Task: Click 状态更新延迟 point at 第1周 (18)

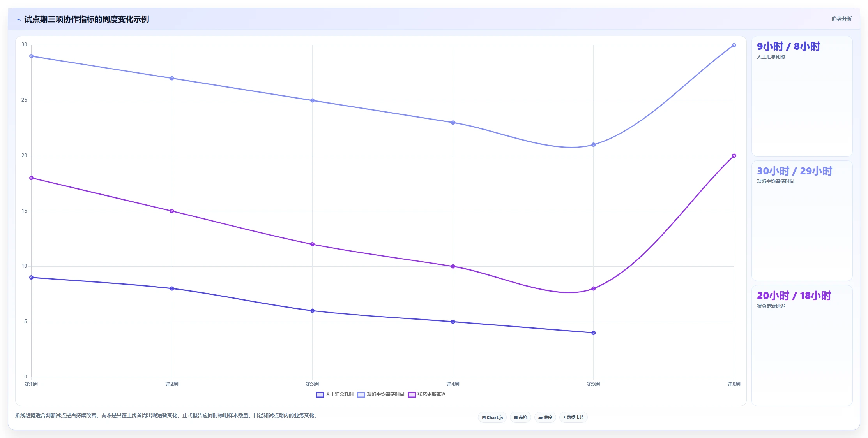Action: (x=32, y=178)
